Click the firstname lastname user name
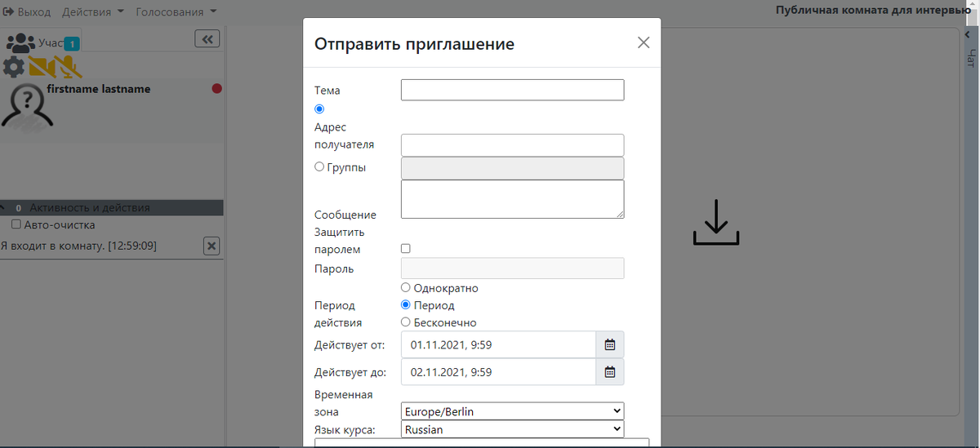This screenshot has height=448, width=980. (x=99, y=89)
